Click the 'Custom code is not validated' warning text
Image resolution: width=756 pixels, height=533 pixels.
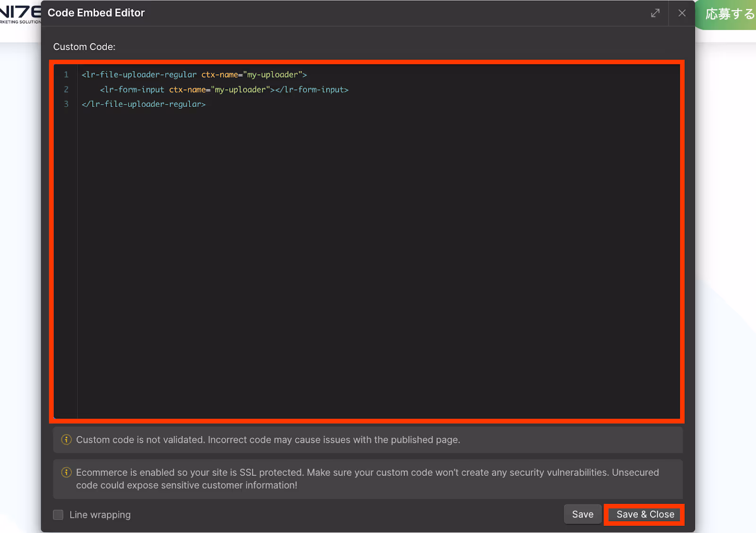tap(268, 440)
